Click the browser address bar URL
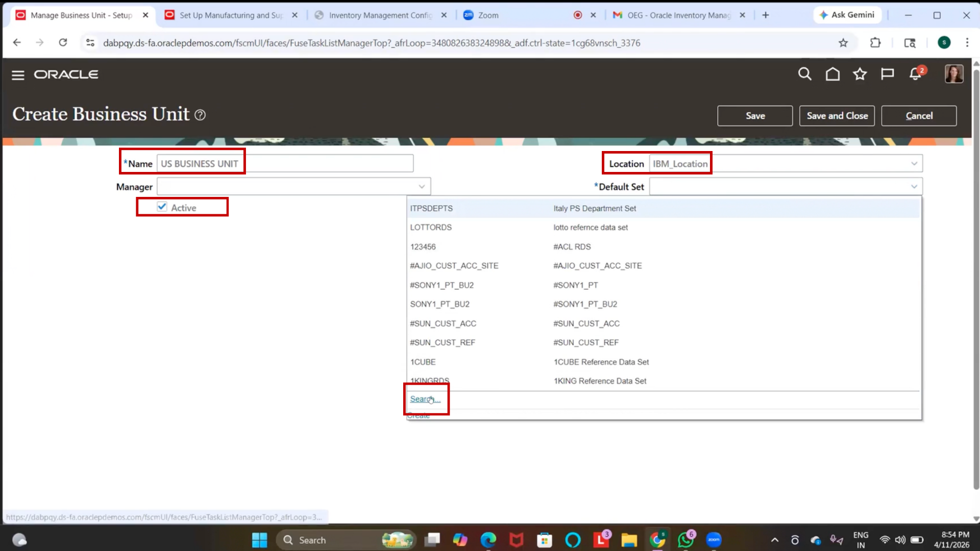980x551 pixels. pyautogui.click(x=371, y=43)
